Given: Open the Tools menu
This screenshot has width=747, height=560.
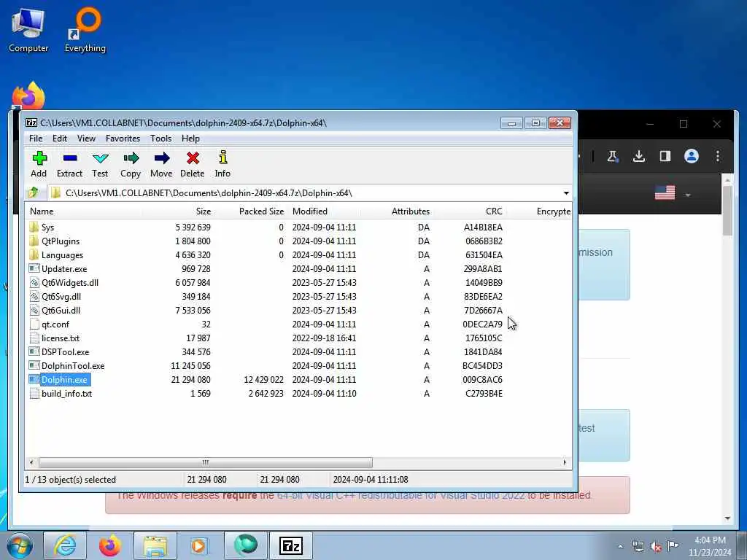Looking at the screenshot, I should [x=160, y=139].
